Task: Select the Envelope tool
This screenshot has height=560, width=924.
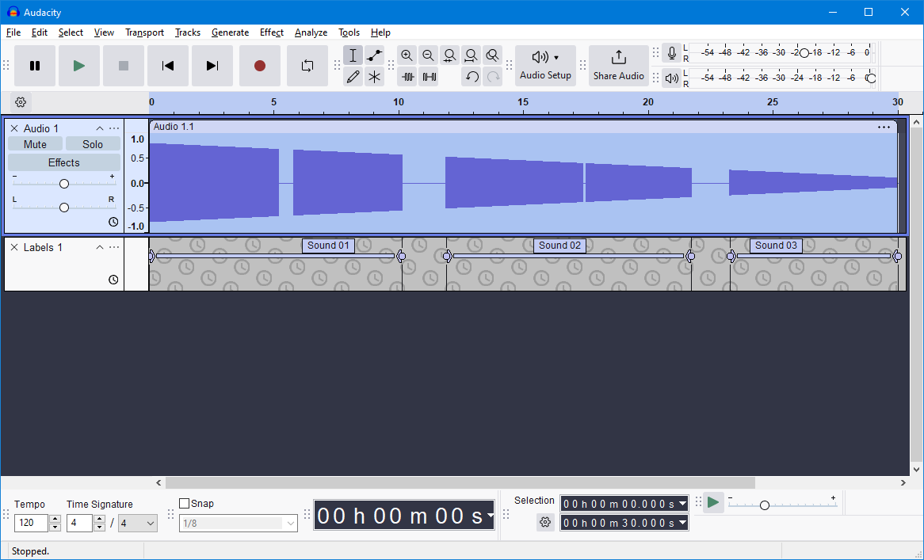Action: coord(374,56)
